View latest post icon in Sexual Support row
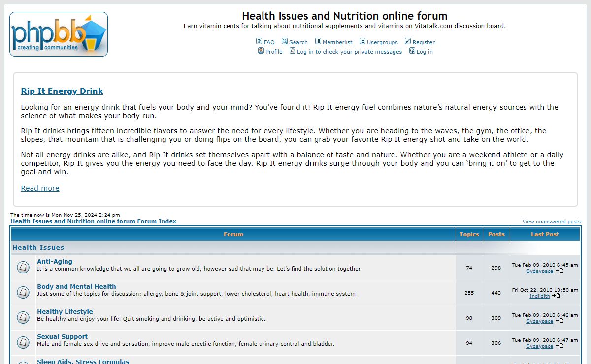This screenshot has width=591, height=364. click(x=559, y=346)
